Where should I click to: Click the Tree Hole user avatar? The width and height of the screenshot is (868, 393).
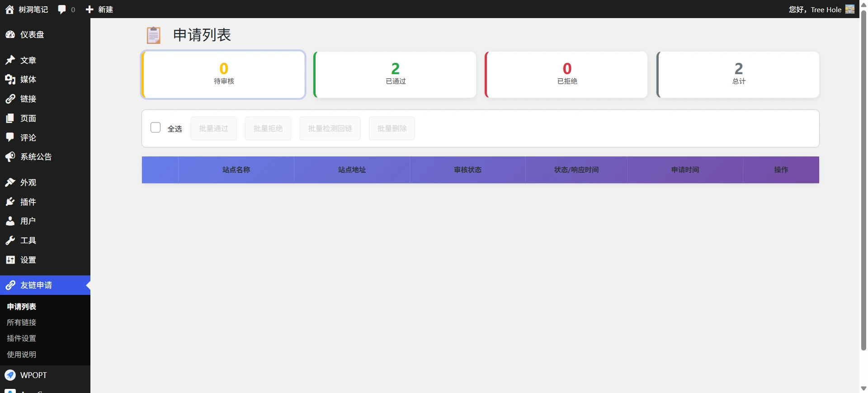point(850,9)
